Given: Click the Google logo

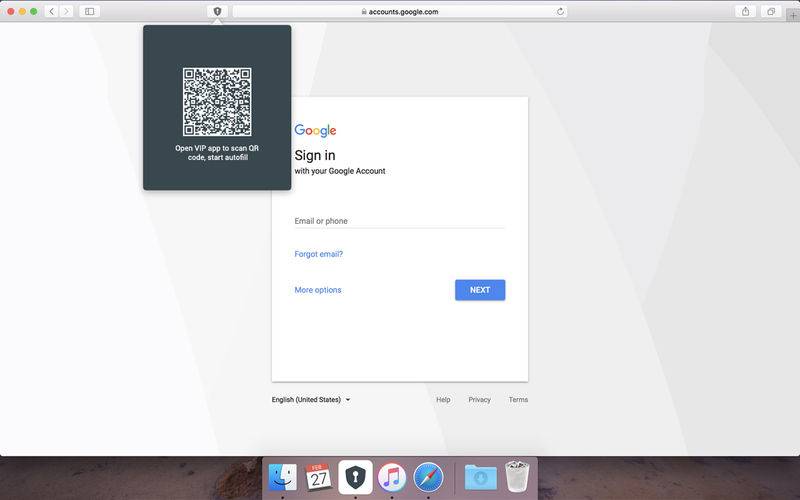Looking at the screenshot, I should click(x=315, y=131).
